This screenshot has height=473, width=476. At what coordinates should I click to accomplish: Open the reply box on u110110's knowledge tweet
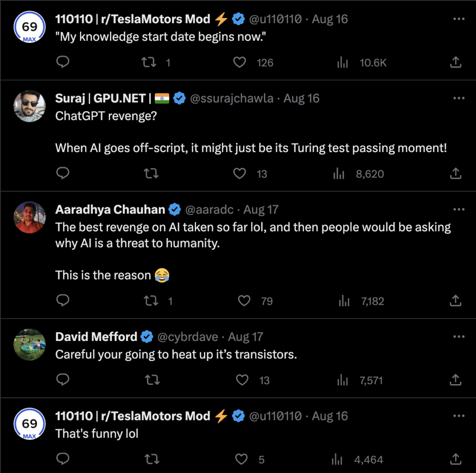63,62
